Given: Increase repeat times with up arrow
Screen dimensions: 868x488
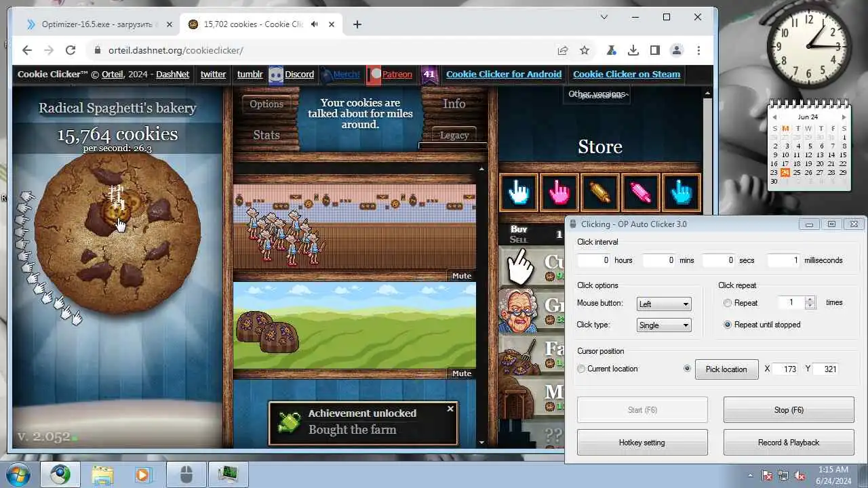Looking at the screenshot, I should (x=810, y=300).
